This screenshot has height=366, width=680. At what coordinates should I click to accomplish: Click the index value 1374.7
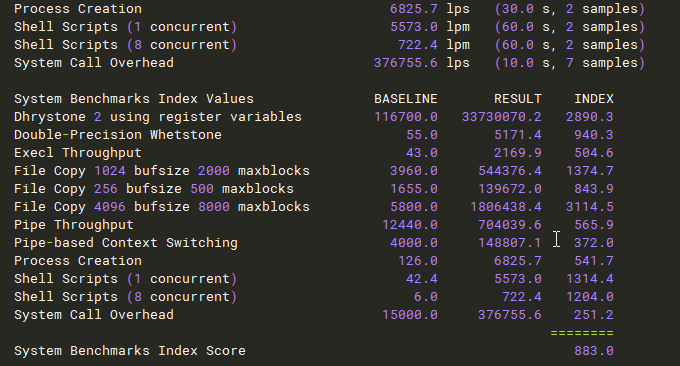point(589,171)
